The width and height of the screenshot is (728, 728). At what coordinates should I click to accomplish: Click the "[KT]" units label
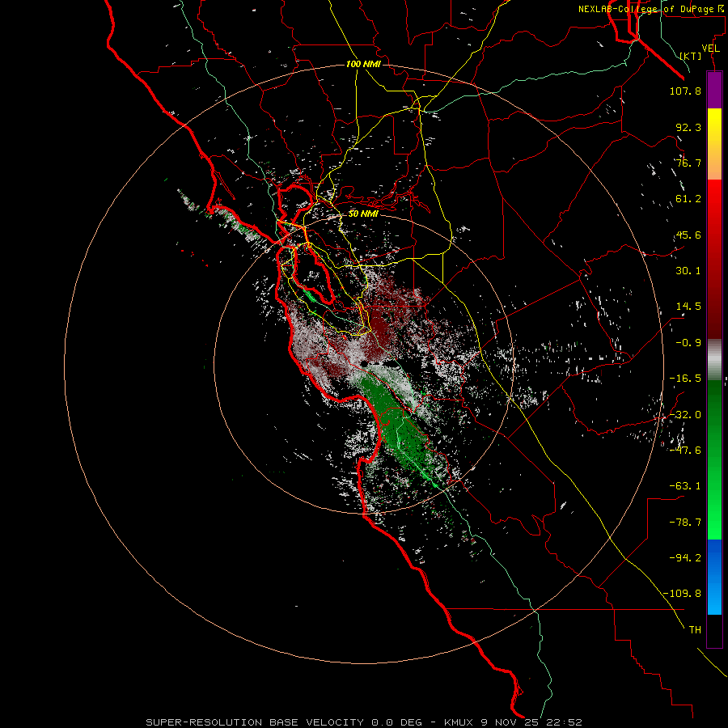point(691,56)
